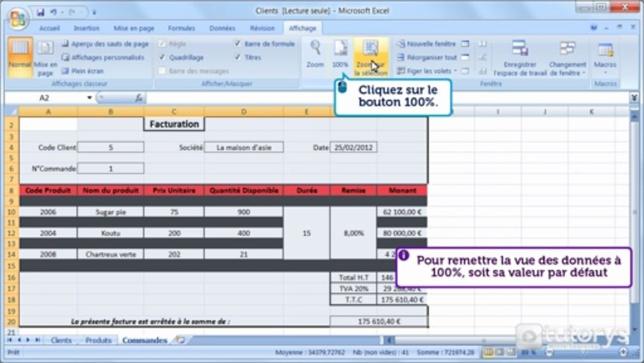Switch to the Clients sheet tab

[x=61, y=340]
